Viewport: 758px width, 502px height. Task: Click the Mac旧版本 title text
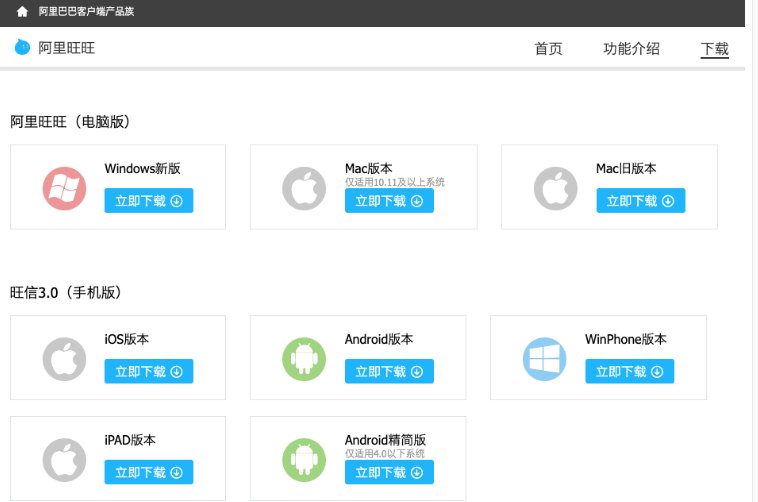(626, 168)
